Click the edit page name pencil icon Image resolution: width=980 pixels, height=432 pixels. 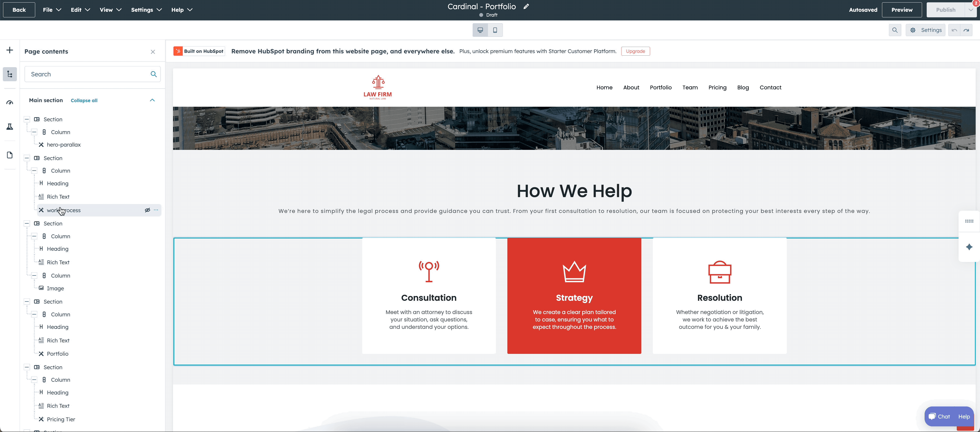(x=526, y=6)
